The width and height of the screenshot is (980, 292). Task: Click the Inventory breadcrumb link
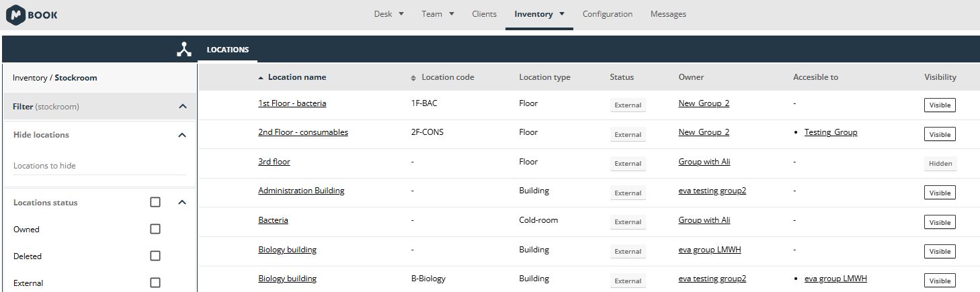pos(30,78)
